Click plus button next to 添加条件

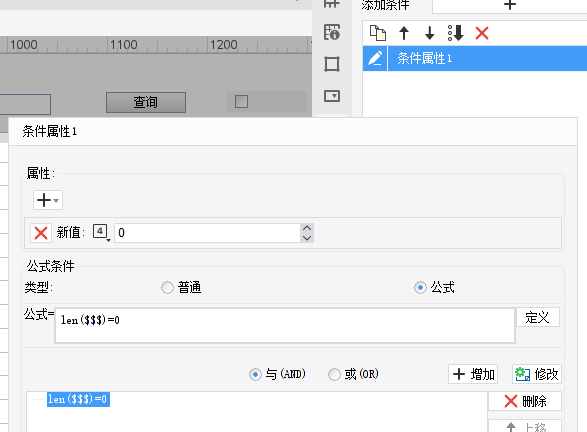coord(510,5)
